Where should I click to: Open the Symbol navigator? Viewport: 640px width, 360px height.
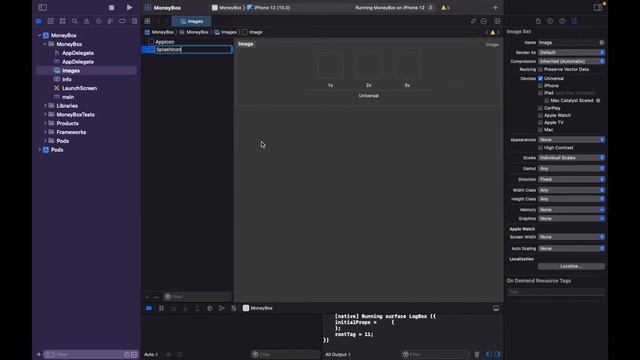62,21
